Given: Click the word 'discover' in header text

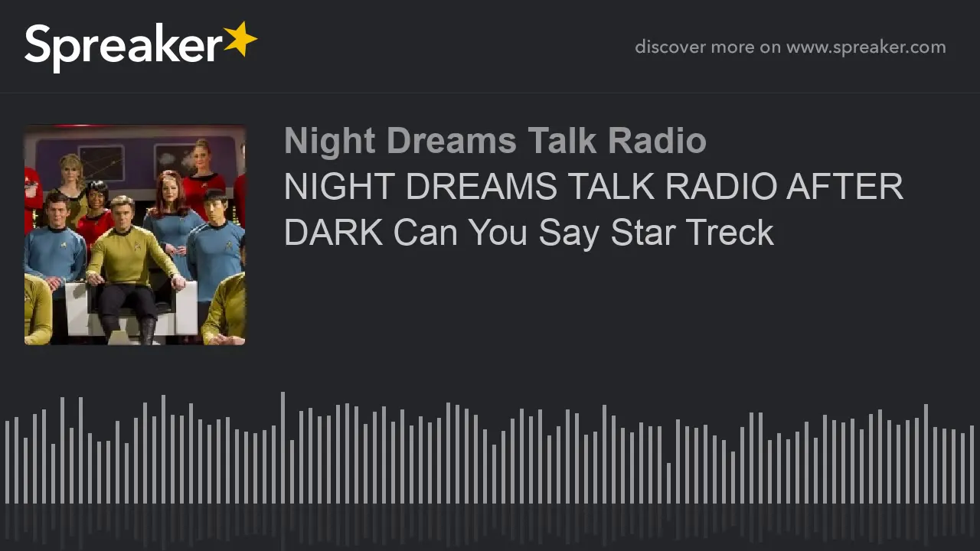Looking at the screenshot, I should click(x=670, y=47).
